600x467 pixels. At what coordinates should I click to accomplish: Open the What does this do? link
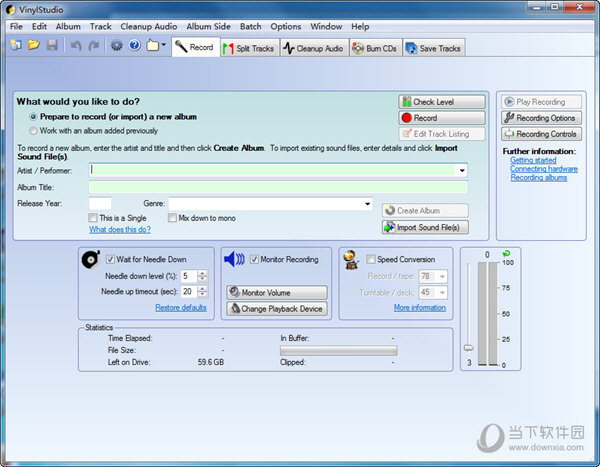[120, 229]
